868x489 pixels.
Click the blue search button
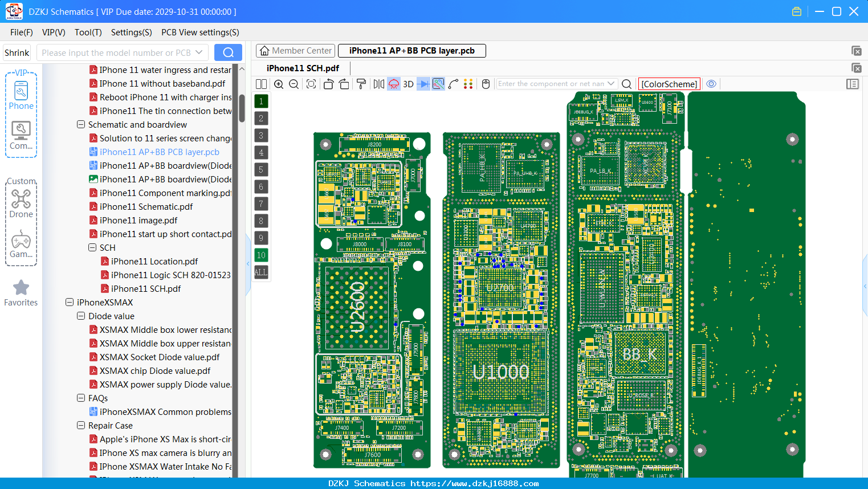coord(228,52)
